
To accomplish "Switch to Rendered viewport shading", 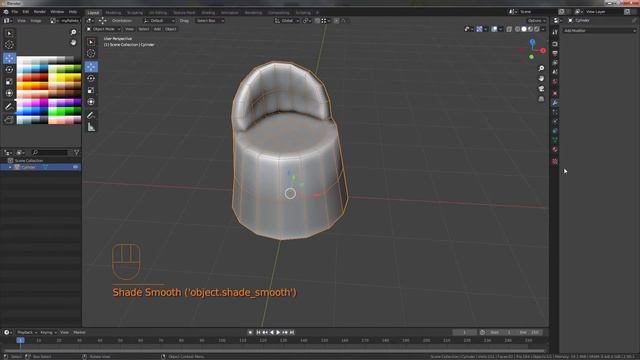I will [x=537, y=29].
